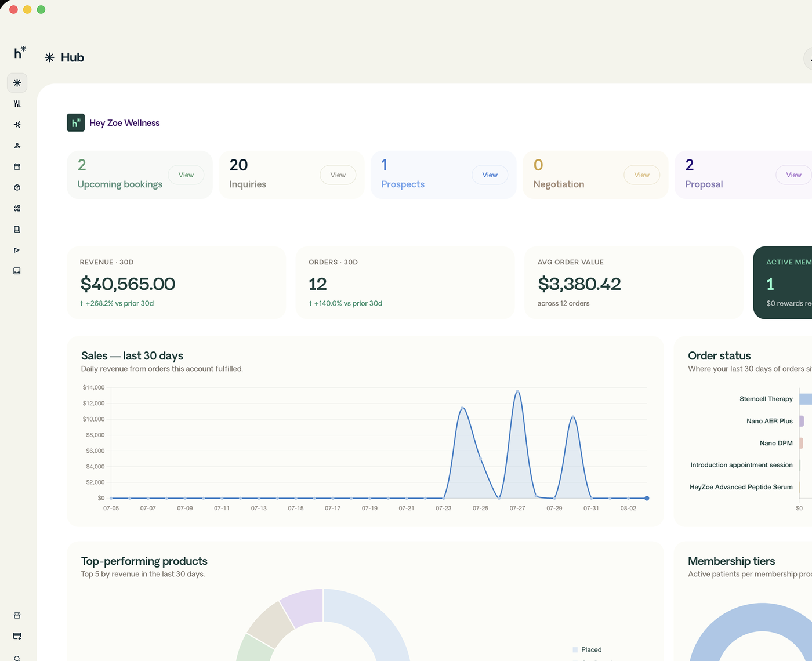Image resolution: width=812 pixels, height=661 pixels.
Task: Toggle the Placed legend entry
Action: [x=587, y=649]
